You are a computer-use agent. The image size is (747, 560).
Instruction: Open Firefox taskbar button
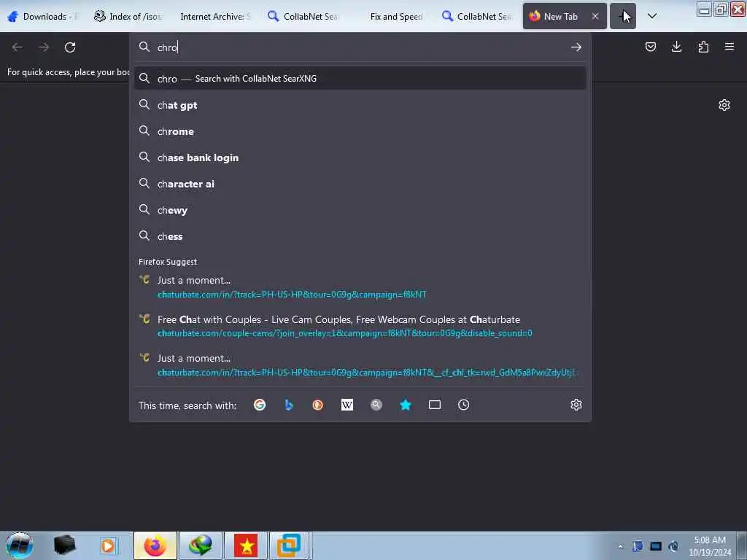(x=155, y=545)
